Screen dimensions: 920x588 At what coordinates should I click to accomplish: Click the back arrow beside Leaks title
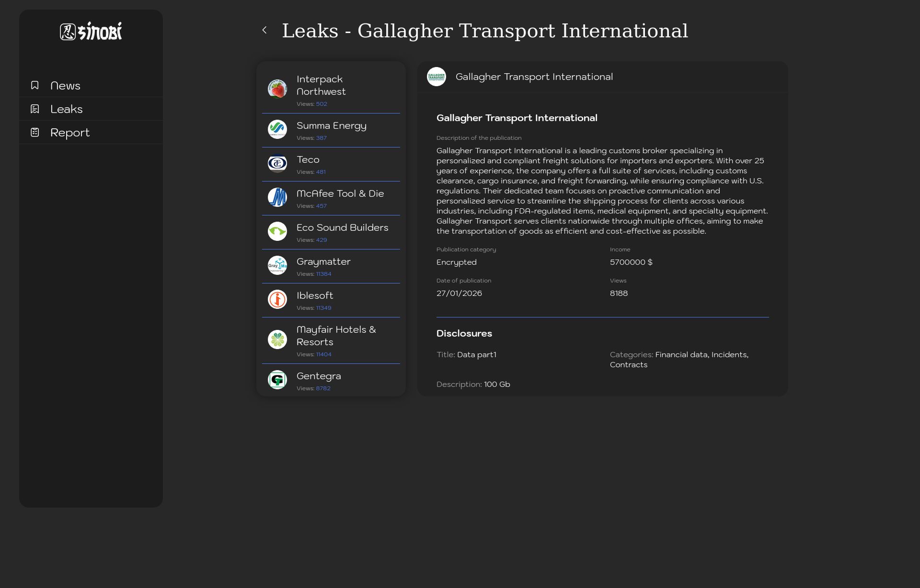pyautogui.click(x=264, y=30)
